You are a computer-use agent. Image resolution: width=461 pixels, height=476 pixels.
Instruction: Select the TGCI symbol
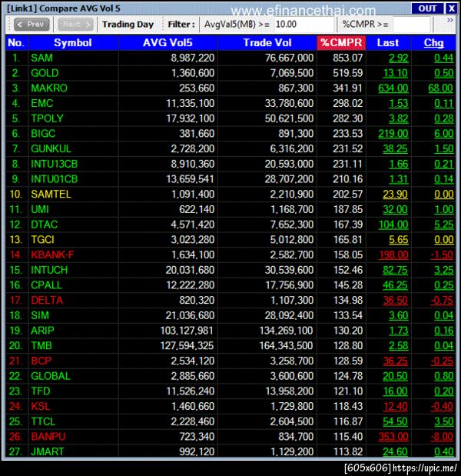pyautogui.click(x=42, y=240)
